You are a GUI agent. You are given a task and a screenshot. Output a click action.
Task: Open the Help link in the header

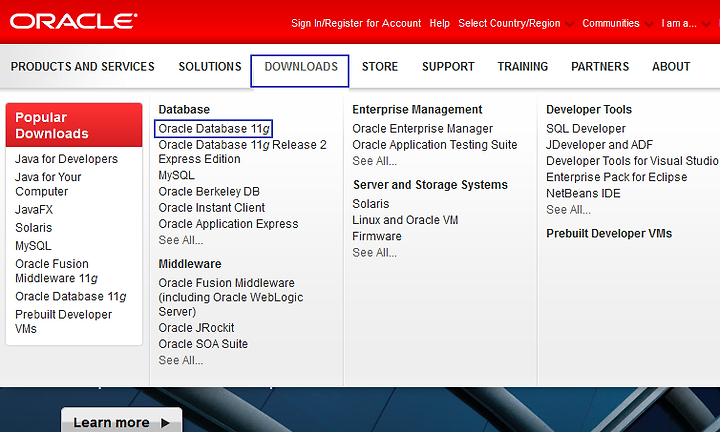[439, 23]
